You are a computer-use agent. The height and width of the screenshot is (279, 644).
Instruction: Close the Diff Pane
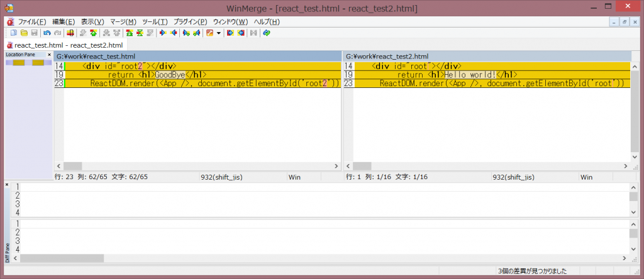(x=6, y=185)
